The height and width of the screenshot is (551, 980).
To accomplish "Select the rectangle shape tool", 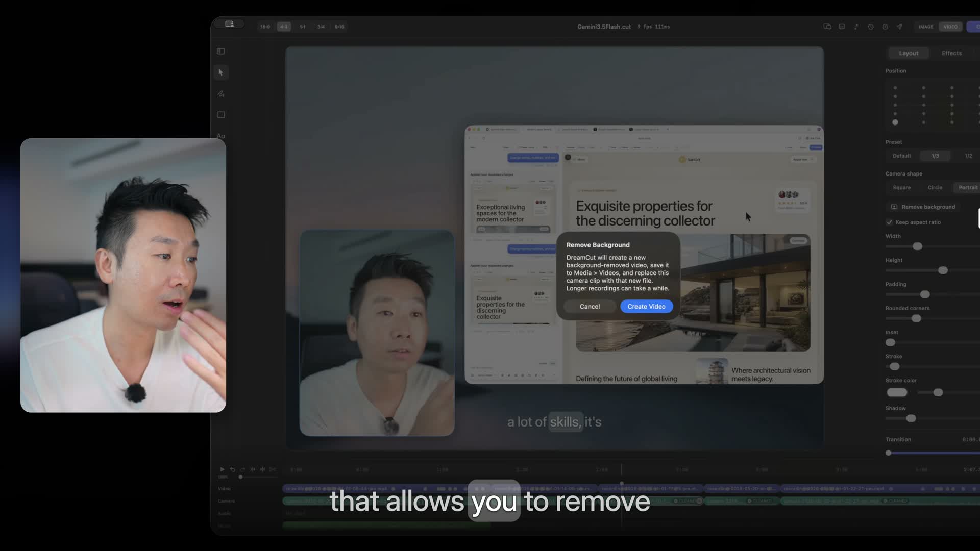I will tap(221, 115).
